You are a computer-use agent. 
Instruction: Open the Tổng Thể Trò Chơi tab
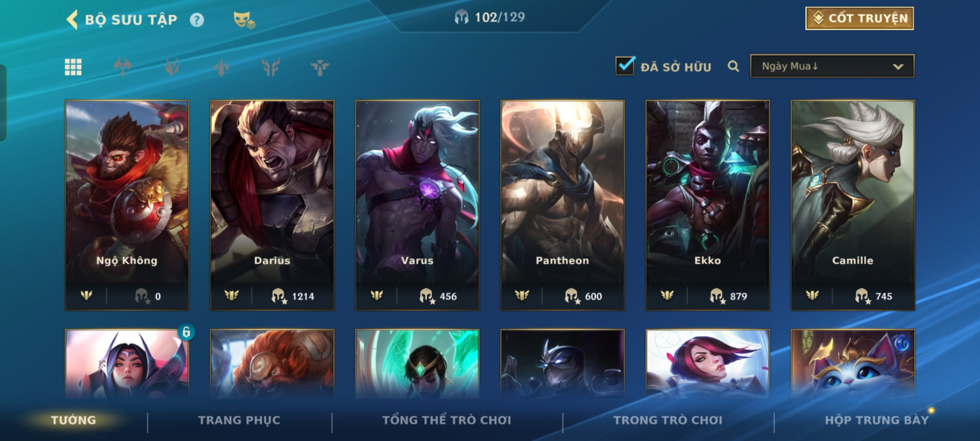pyautogui.click(x=447, y=420)
